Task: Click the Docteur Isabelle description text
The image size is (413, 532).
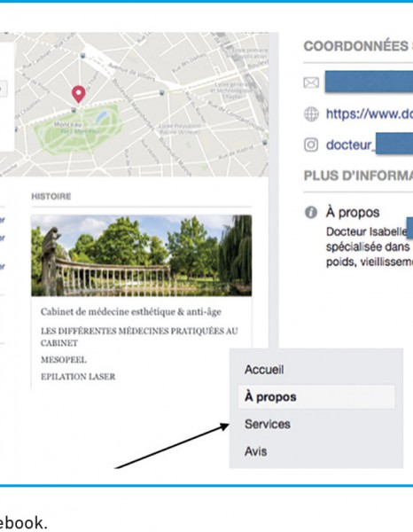Action: (370, 246)
